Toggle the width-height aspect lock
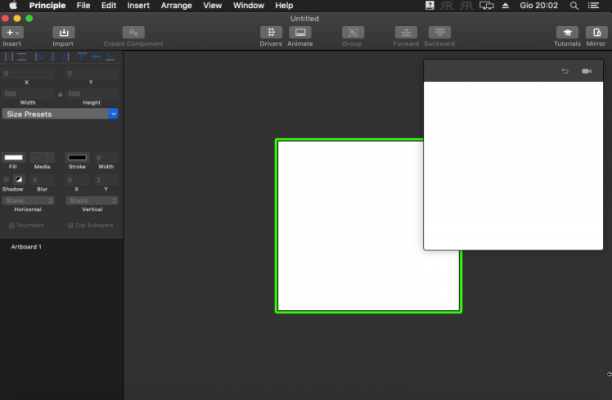This screenshot has height=400, width=612. (60, 94)
